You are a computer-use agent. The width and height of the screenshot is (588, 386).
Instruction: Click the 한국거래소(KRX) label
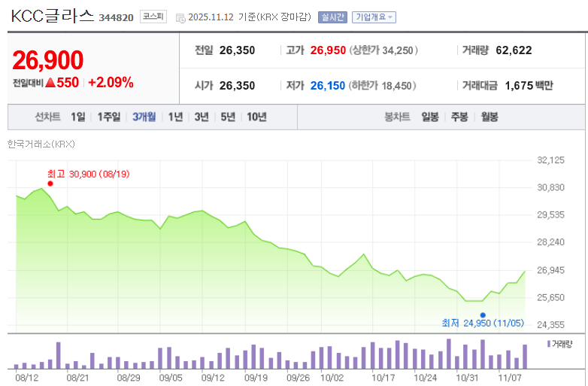(x=41, y=144)
